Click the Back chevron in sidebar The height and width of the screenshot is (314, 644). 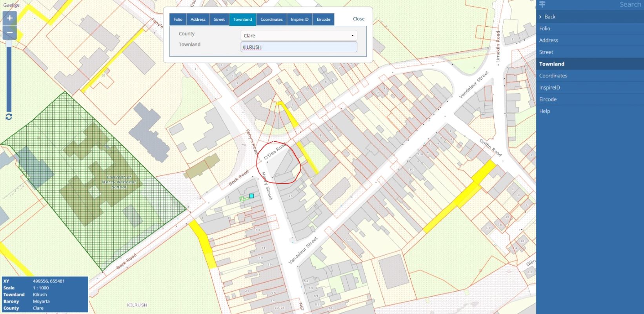[x=540, y=16]
